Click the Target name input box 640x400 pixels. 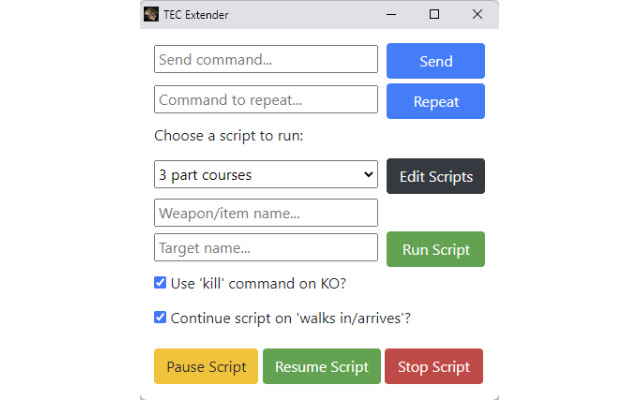coord(266,247)
